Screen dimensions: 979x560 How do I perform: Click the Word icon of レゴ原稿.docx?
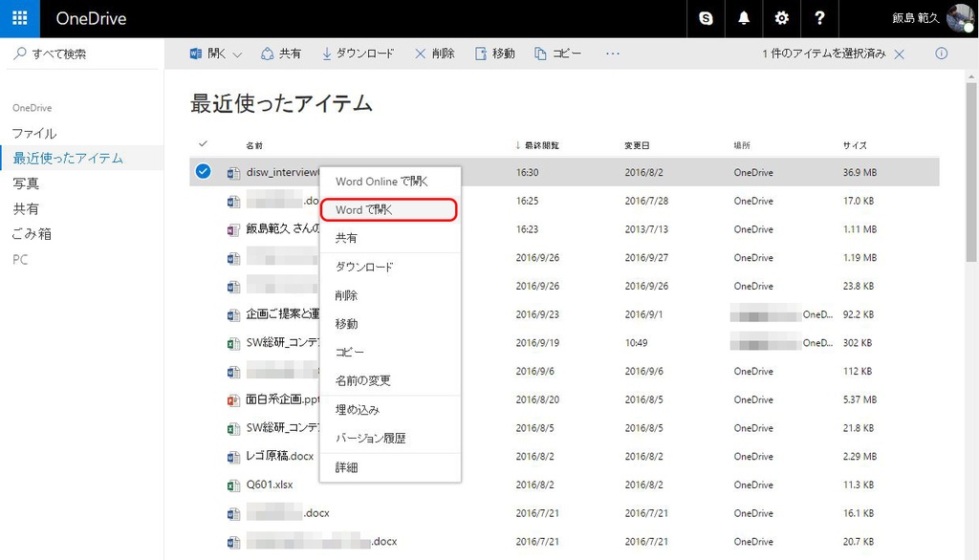click(x=233, y=457)
